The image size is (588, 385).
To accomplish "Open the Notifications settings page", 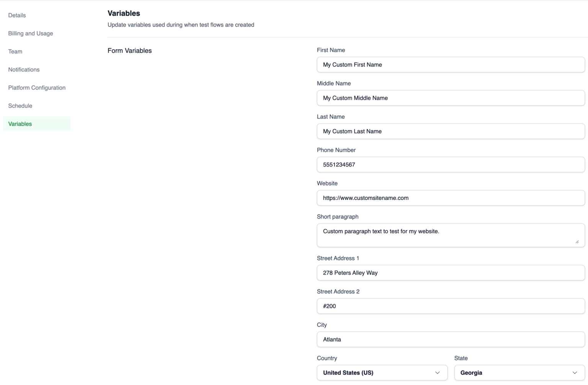I will coord(24,70).
